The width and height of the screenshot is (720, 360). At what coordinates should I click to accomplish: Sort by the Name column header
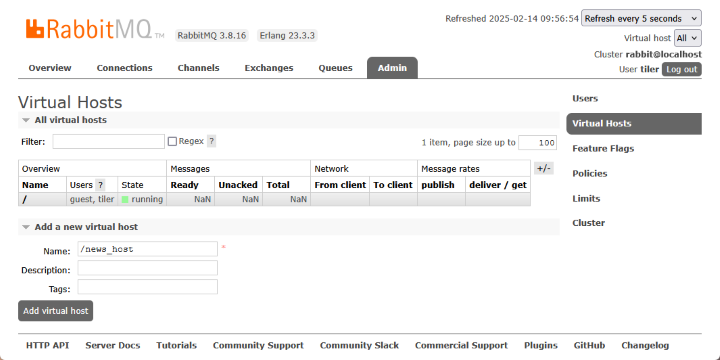(x=35, y=185)
